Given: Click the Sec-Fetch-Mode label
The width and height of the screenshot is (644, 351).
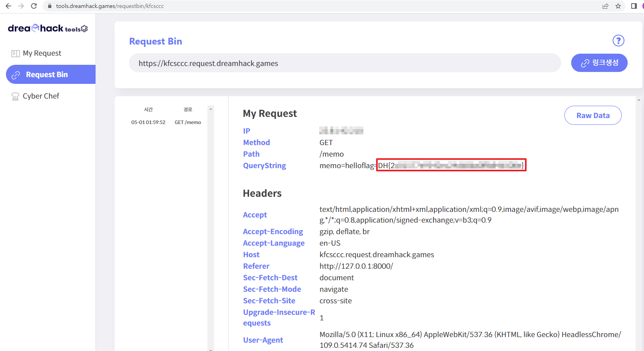Looking at the screenshot, I should pyautogui.click(x=272, y=289).
